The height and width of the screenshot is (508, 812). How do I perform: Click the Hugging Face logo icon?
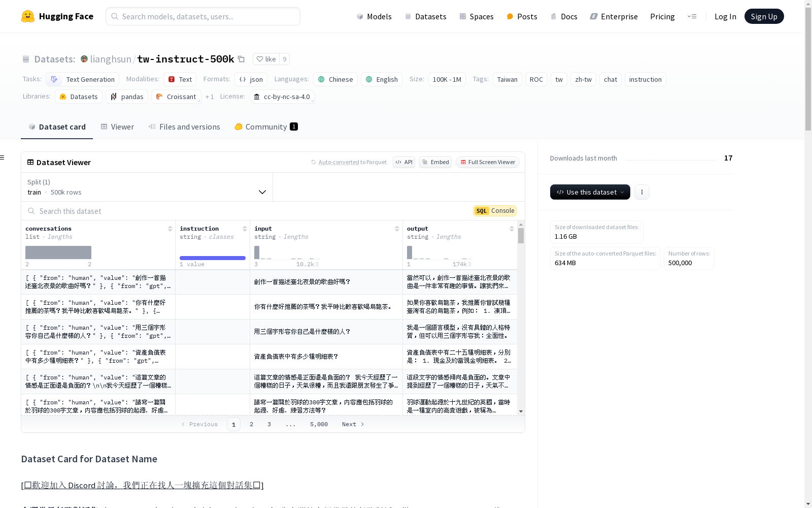(x=28, y=16)
